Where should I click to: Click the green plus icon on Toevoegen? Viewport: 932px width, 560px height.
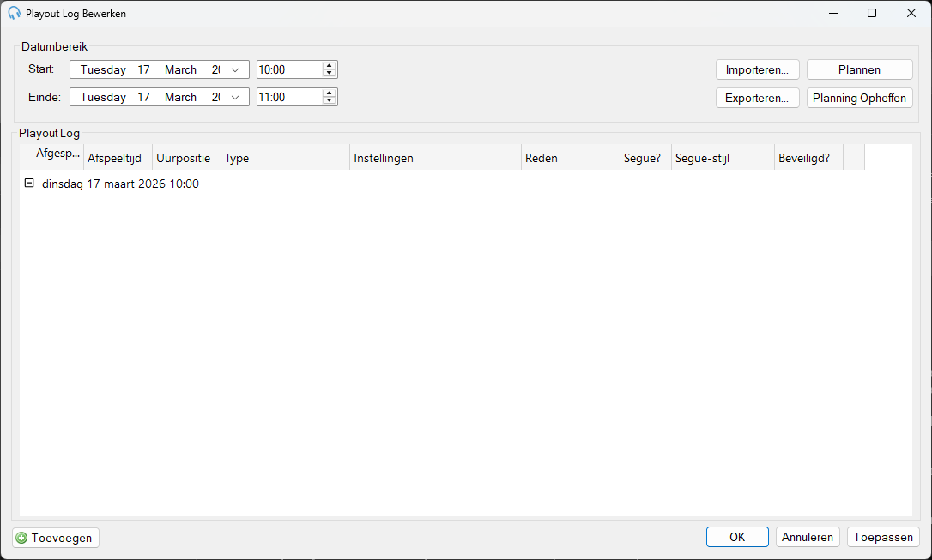(x=22, y=538)
